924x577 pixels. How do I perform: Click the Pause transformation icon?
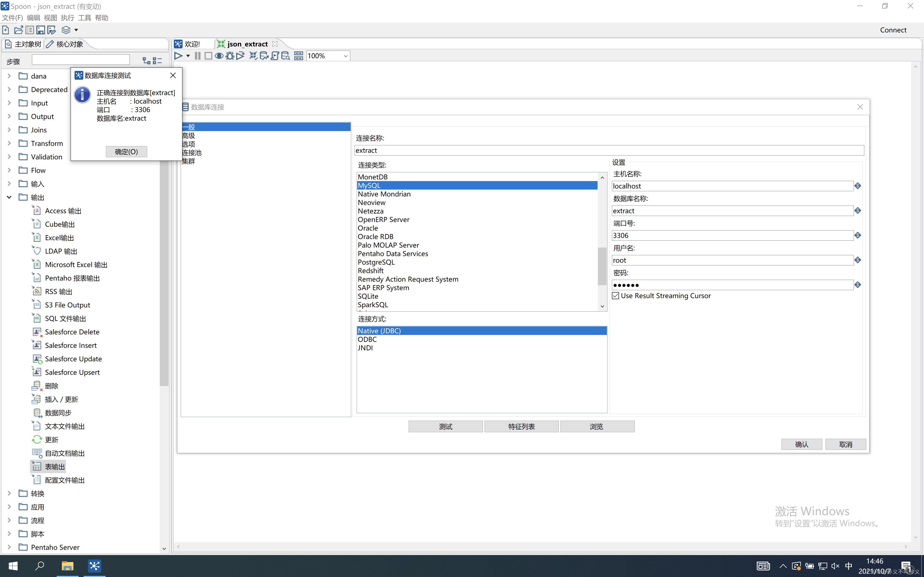click(x=197, y=56)
